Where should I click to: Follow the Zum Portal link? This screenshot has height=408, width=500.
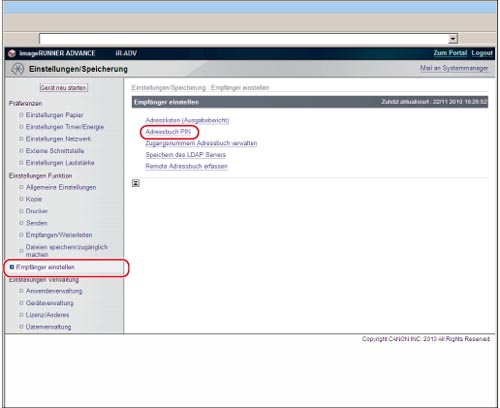click(450, 53)
